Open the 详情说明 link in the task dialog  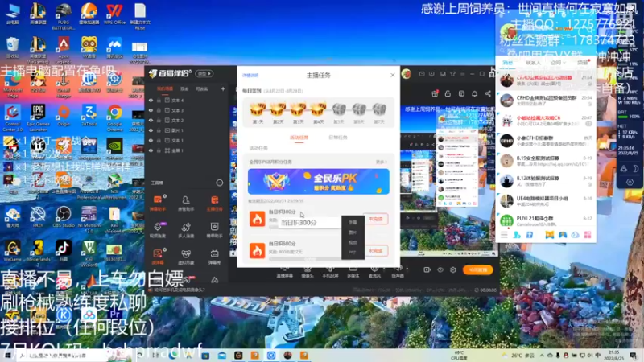coord(250,76)
